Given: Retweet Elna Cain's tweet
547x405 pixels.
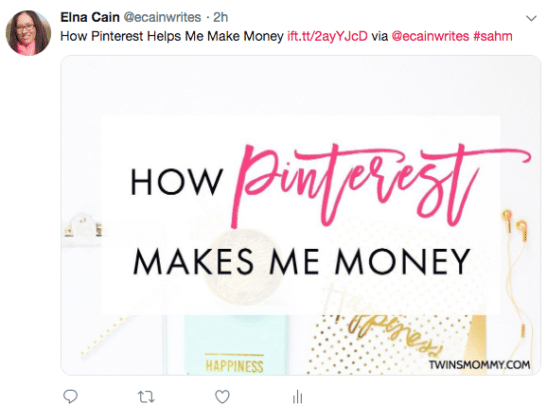Looking at the screenshot, I should 146,397.
